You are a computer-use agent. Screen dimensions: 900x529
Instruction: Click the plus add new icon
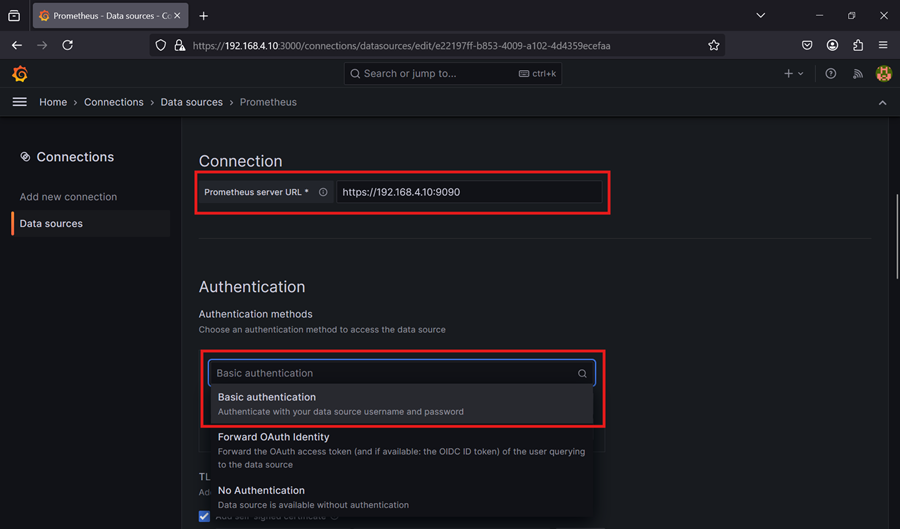(x=788, y=73)
